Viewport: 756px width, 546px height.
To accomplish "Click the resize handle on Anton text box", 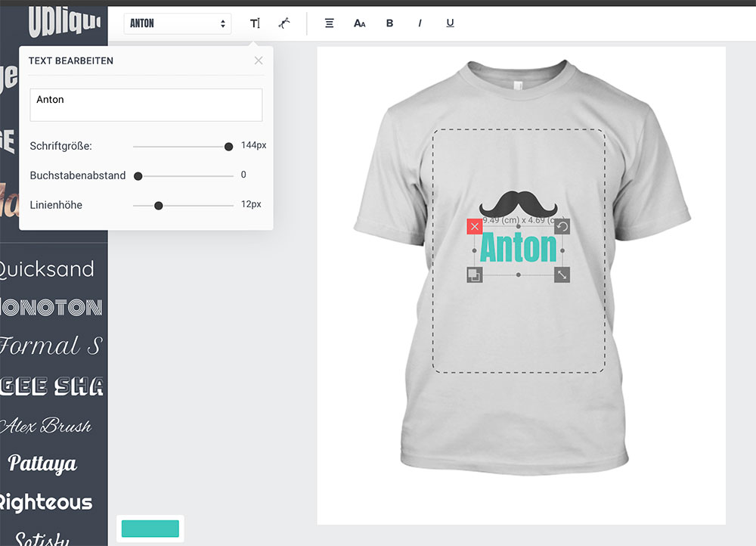I will [x=562, y=275].
